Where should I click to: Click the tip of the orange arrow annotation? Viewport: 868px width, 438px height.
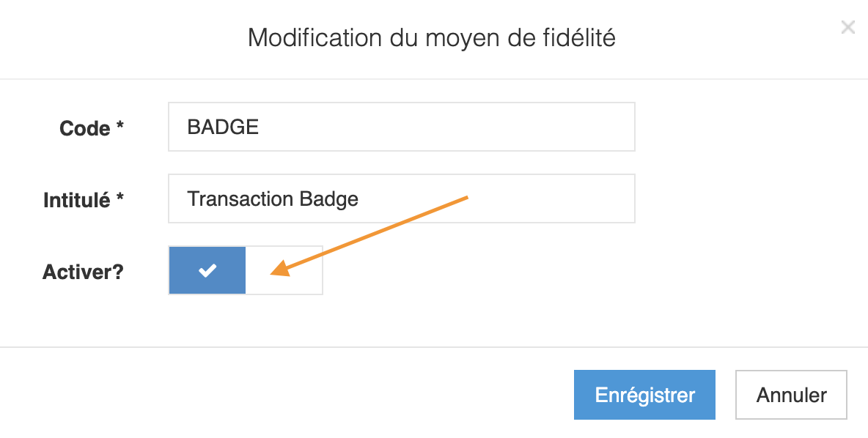tap(273, 274)
